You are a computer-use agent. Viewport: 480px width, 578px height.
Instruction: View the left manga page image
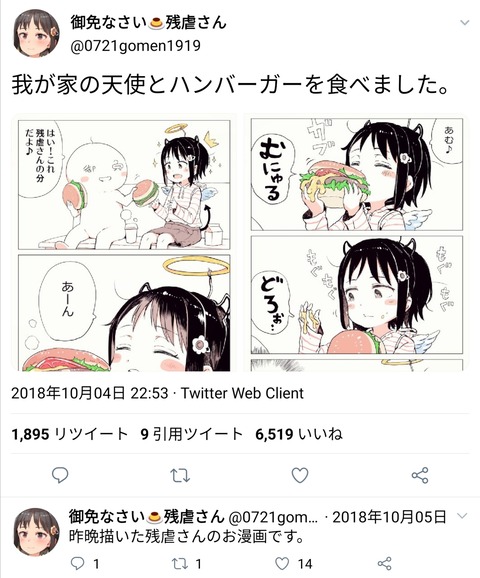(x=124, y=243)
